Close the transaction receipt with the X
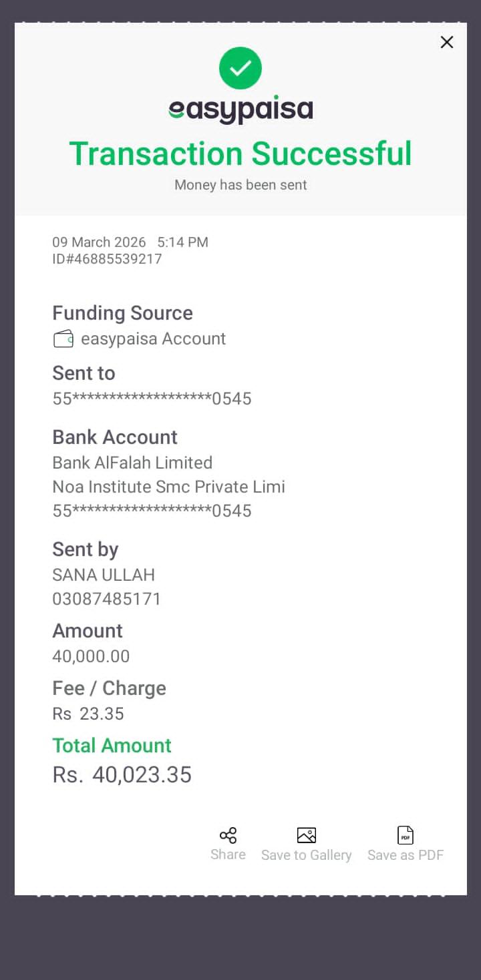 coord(447,42)
